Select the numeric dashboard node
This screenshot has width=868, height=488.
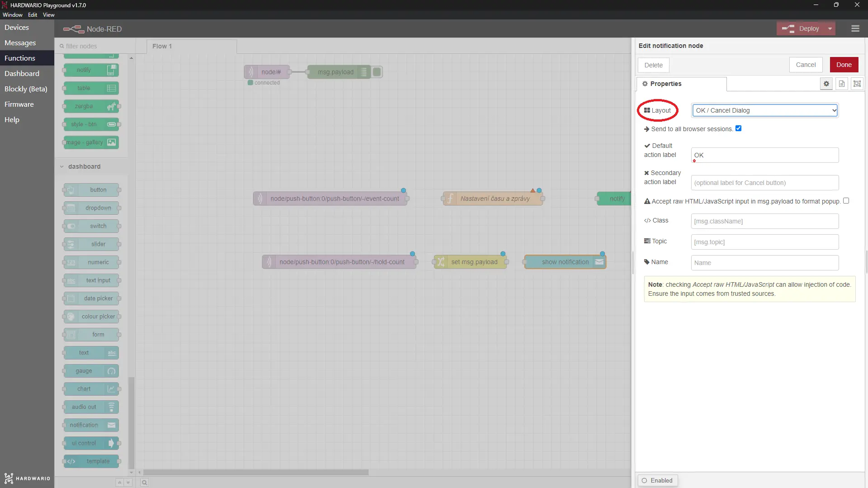click(91, 262)
